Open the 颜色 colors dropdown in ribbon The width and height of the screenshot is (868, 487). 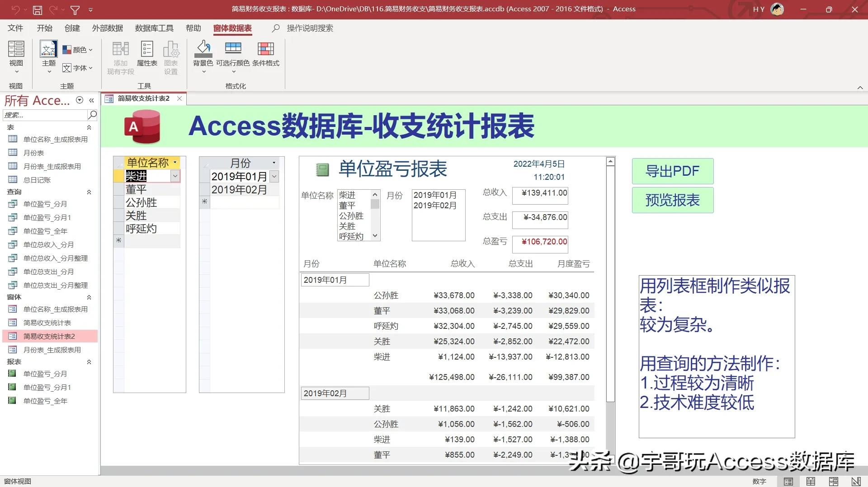click(77, 50)
